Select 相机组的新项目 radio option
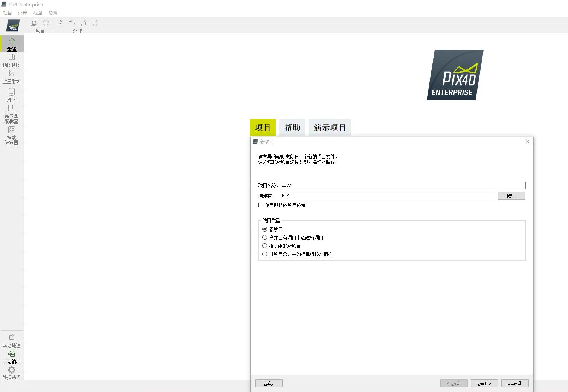 [264, 246]
